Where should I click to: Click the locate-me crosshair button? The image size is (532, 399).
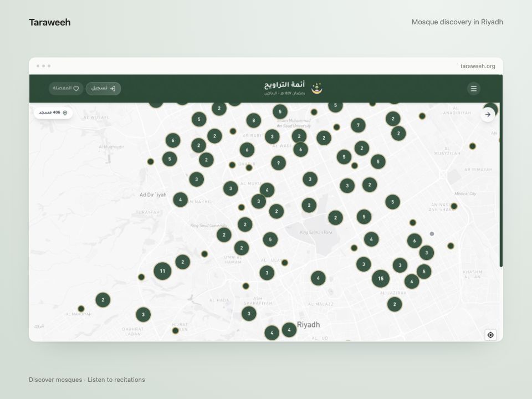[x=490, y=335]
